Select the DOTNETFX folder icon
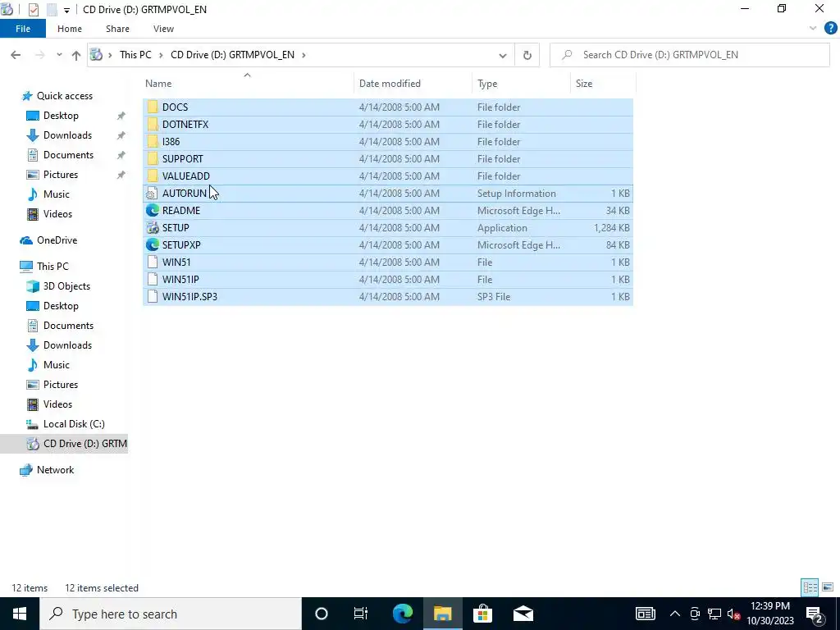The width and height of the screenshot is (840, 630). (153, 125)
